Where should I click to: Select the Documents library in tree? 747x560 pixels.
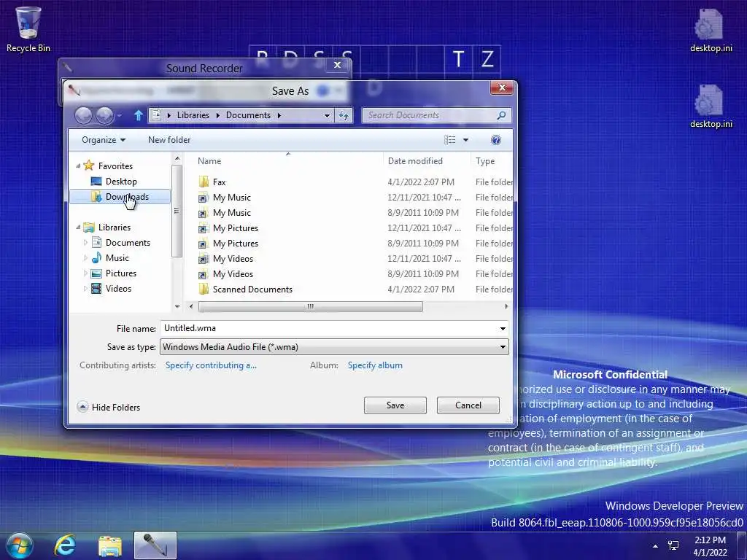point(128,242)
